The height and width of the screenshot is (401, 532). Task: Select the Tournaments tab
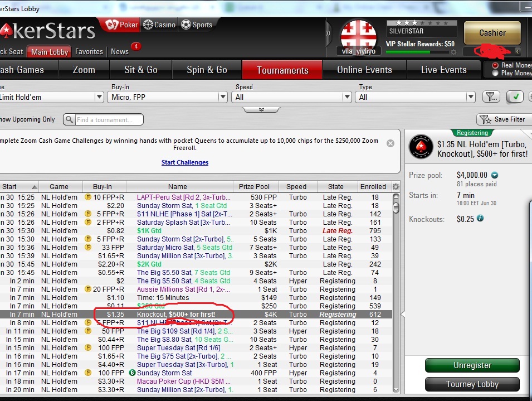coord(282,70)
